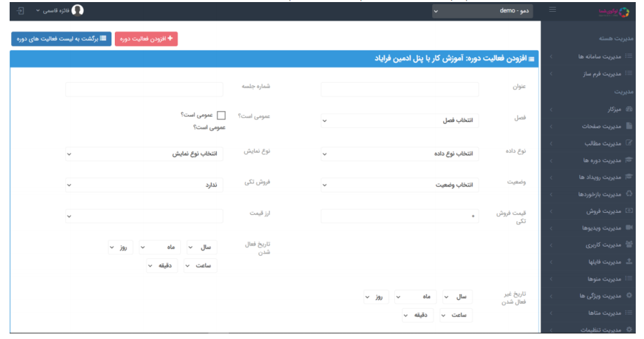This screenshot has width=644, height=339.
Task: Select ماه in تاریخ غیر فعال شدن
Action: (416, 296)
